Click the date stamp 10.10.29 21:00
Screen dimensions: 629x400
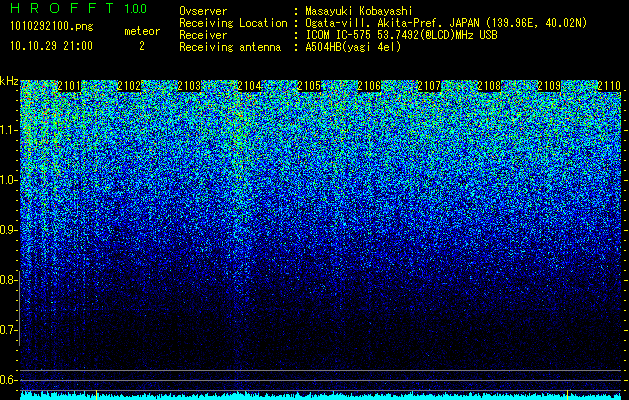coord(51,46)
